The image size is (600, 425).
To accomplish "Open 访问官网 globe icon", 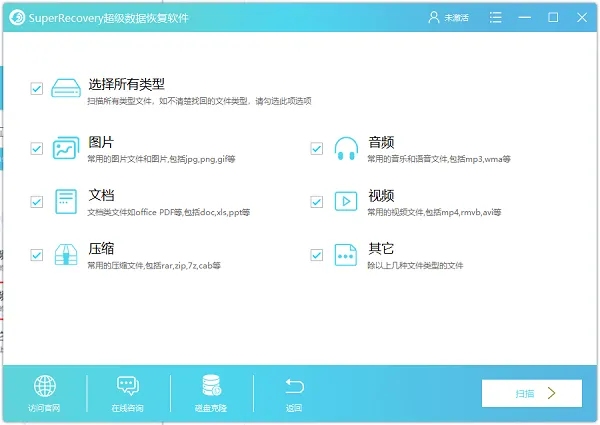I will point(45,386).
